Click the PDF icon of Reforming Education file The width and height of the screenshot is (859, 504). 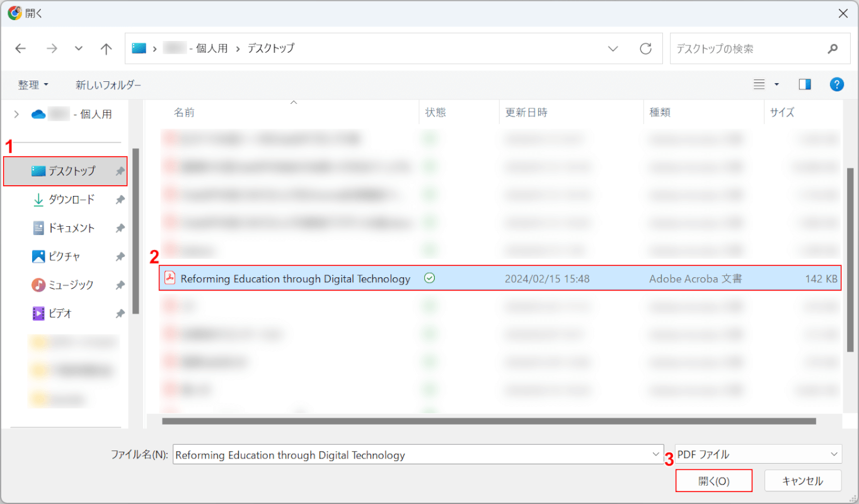coord(170,278)
